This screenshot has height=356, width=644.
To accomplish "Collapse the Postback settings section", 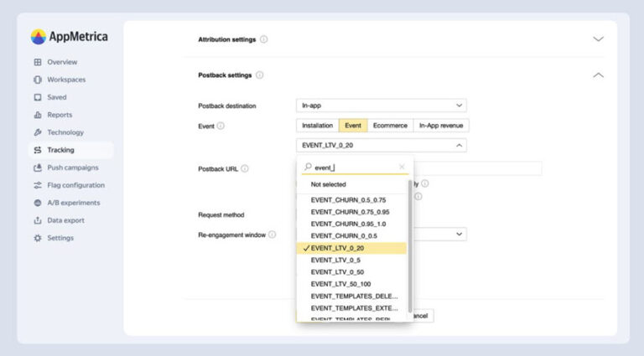I will pos(598,75).
